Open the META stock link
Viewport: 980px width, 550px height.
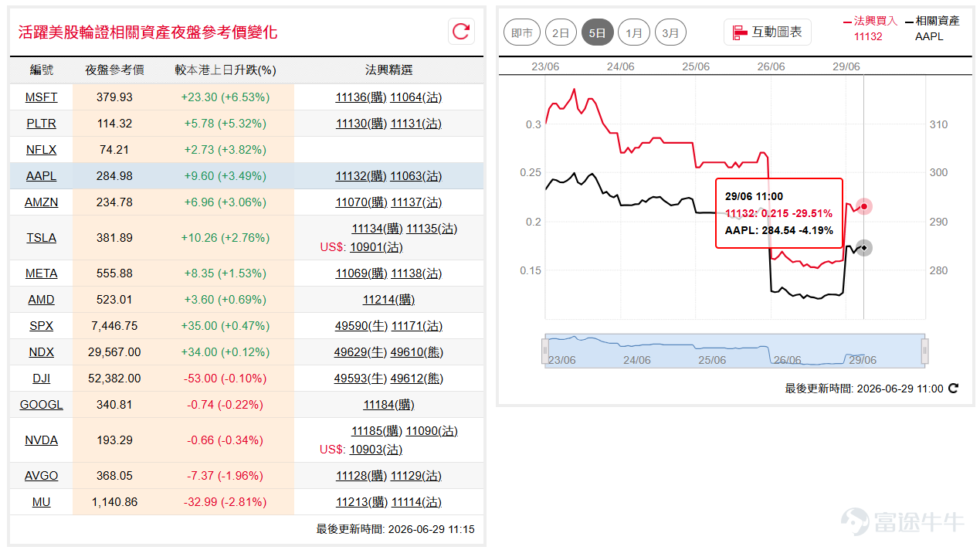pos(42,273)
